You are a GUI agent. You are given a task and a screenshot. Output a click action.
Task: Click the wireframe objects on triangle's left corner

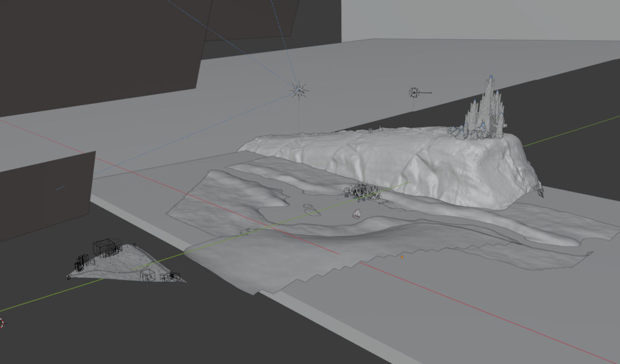click(x=82, y=263)
